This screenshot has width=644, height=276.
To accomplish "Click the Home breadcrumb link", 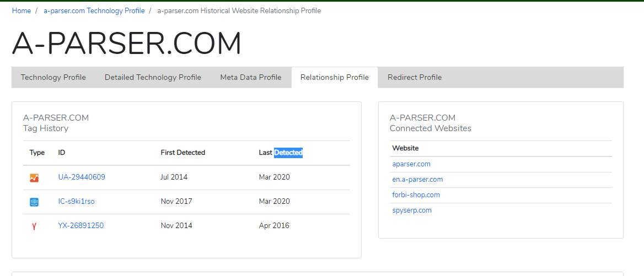I will tap(22, 10).
